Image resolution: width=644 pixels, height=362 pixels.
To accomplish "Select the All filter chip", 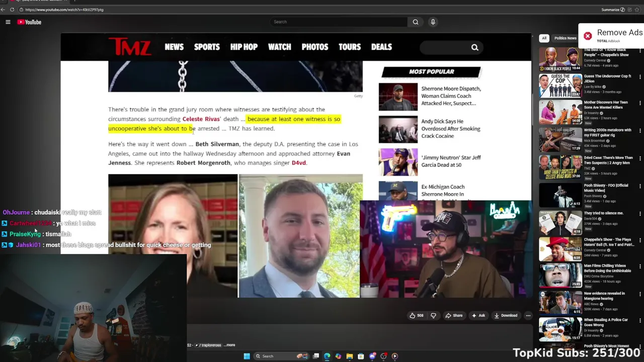I will click(x=544, y=38).
